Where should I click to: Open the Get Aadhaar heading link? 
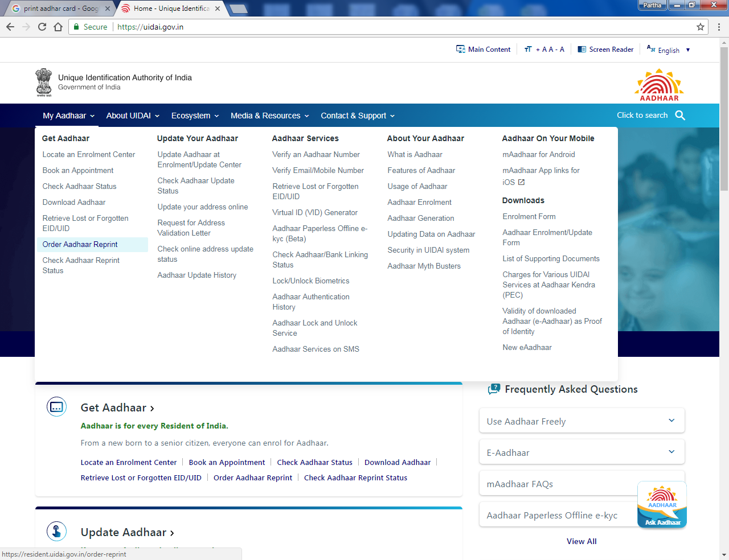(x=117, y=407)
